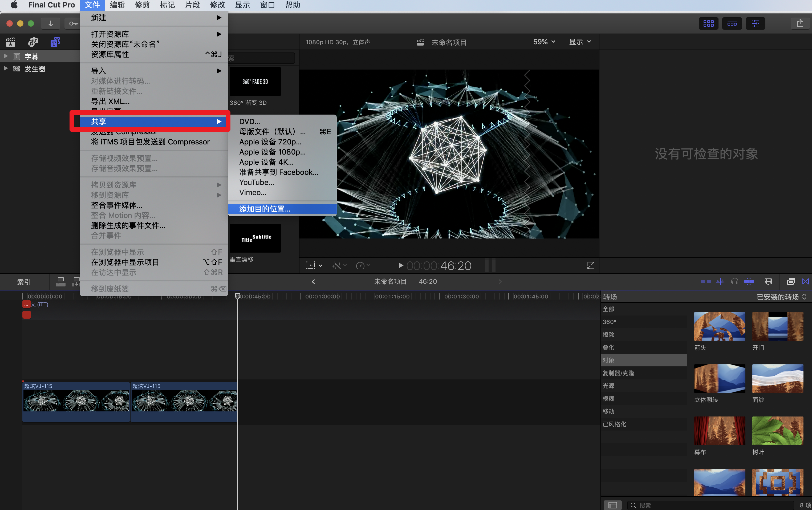812x510 pixels.
Task: Open the 标记 menu in menu bar
Action: (x=167, y=5)
